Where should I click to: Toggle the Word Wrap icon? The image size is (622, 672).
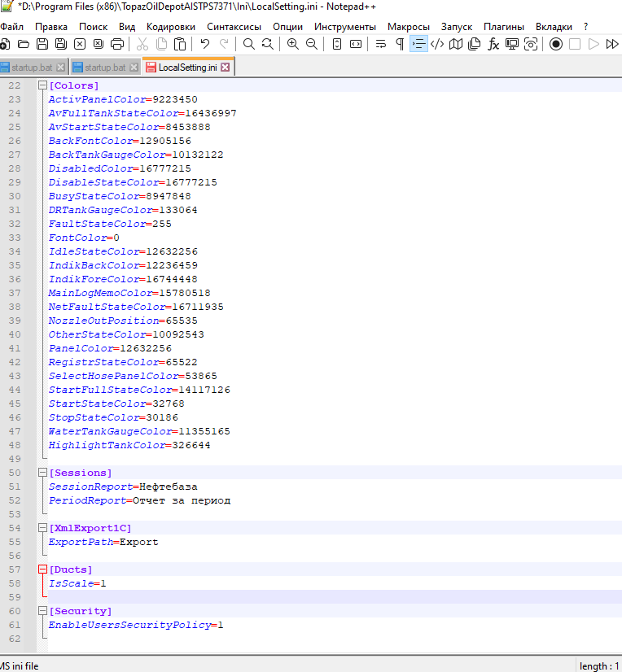point(381,44)
